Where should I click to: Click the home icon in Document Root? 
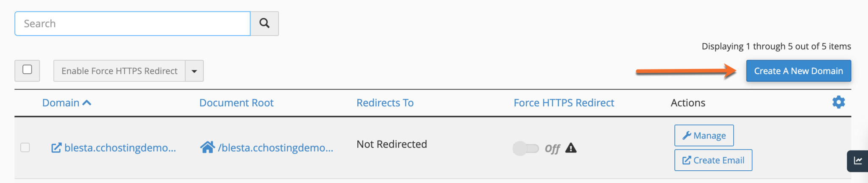[207, 147]
